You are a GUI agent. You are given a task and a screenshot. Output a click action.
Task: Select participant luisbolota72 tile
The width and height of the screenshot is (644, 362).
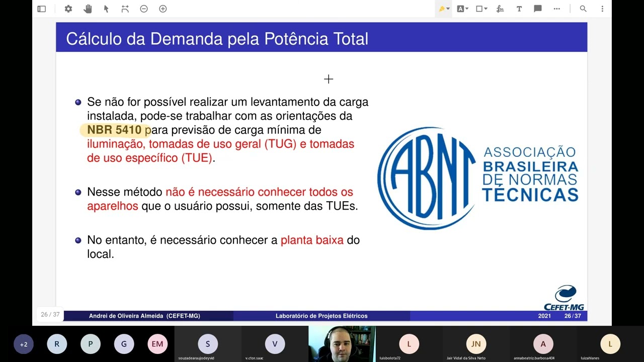[409, 344]
